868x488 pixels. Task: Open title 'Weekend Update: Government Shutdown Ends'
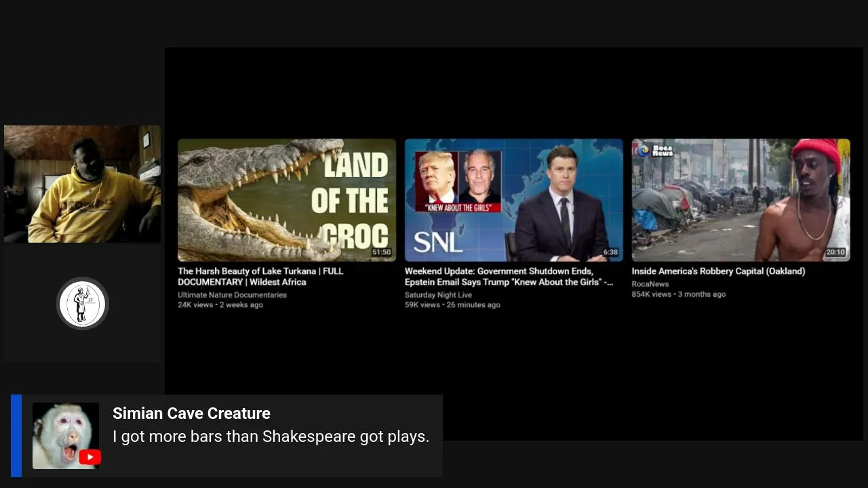point(509,277)
